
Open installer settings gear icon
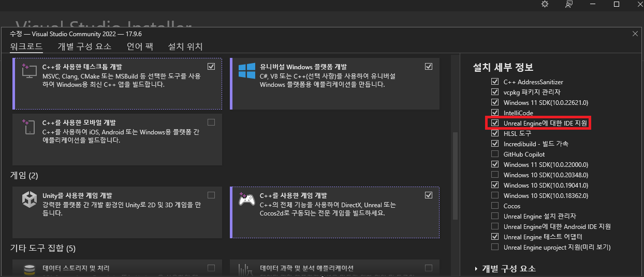point(545,4)
